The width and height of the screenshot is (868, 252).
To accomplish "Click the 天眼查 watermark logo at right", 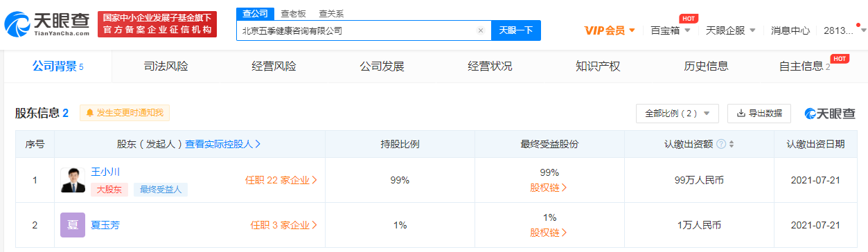I will point(830,114).
